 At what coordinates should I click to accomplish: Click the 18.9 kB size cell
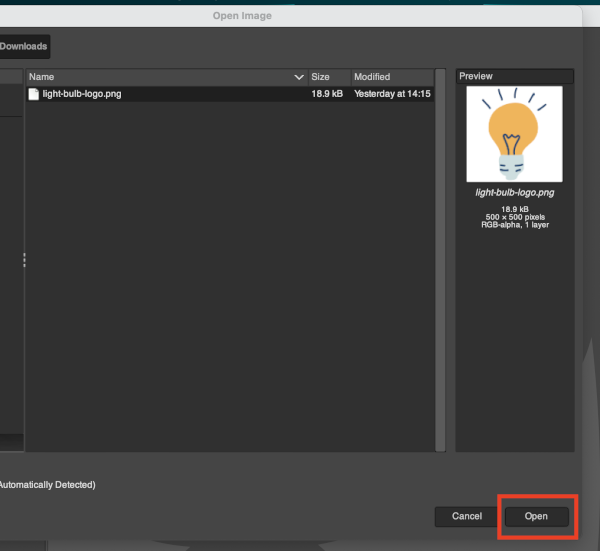click(327, 94)
